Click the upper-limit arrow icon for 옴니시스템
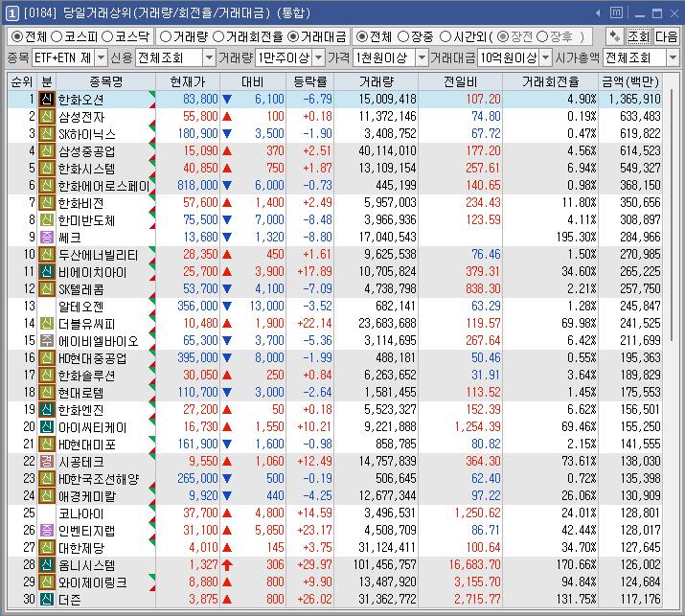Viewport: 685px width, 616px height. pos(227,565)
